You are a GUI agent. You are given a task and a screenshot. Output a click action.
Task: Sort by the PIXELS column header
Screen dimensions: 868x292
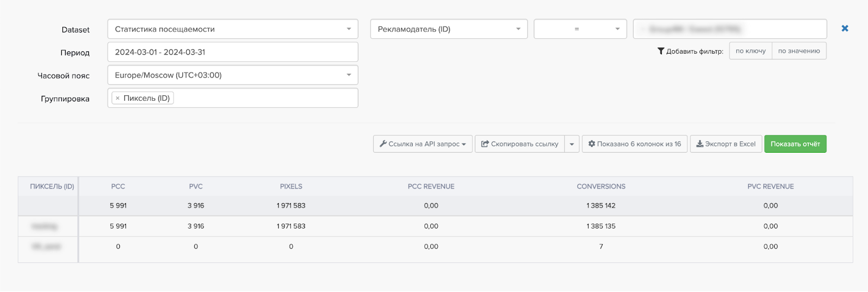(x=291, y=186)
